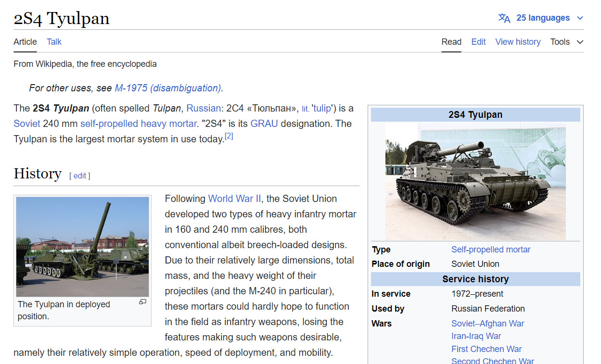Select the Read tab
601x364 pixels.
451,42
